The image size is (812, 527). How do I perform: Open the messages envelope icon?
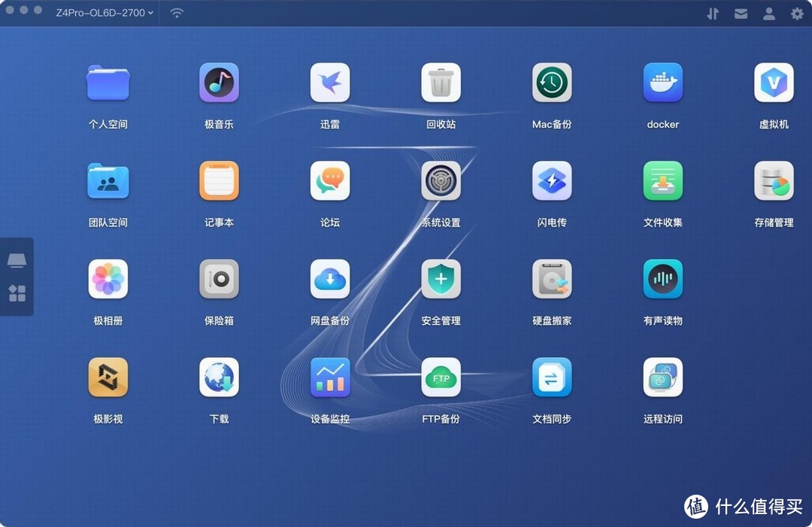pyautogui.click(x=741, y=14)
